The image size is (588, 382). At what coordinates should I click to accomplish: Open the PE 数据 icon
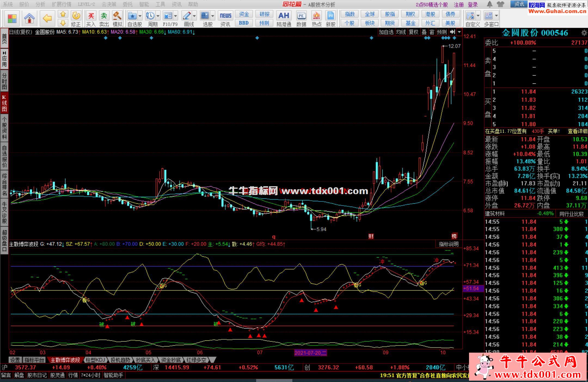301,16
